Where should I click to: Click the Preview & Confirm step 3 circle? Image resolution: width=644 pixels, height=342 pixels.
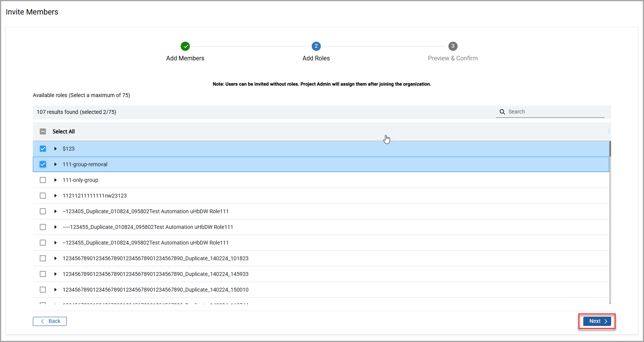click(453, 46)
